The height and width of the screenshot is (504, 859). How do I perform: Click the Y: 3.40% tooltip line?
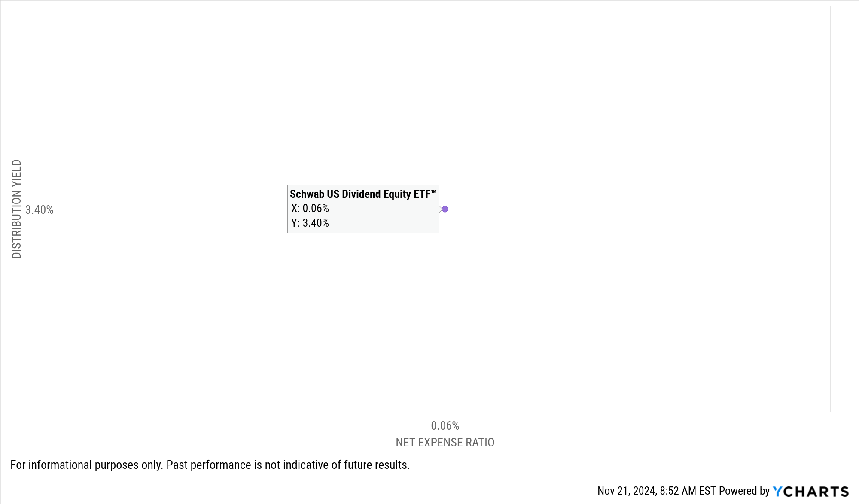click(310, 223)
